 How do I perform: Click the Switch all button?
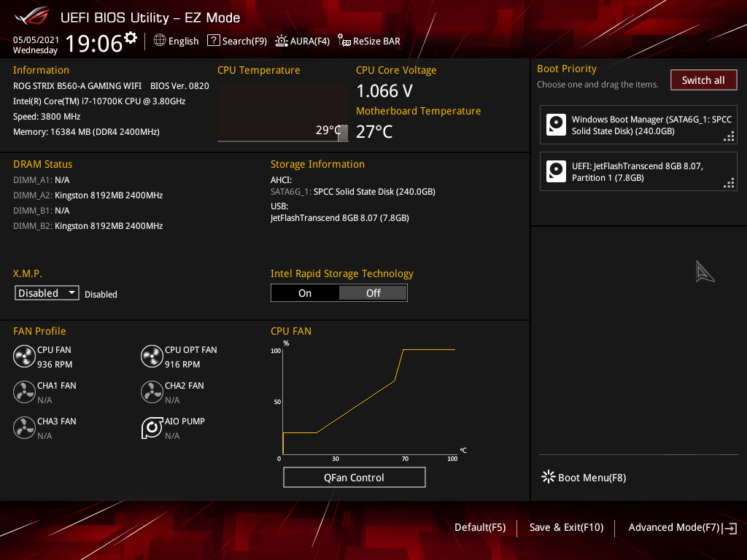pos(703,80)
